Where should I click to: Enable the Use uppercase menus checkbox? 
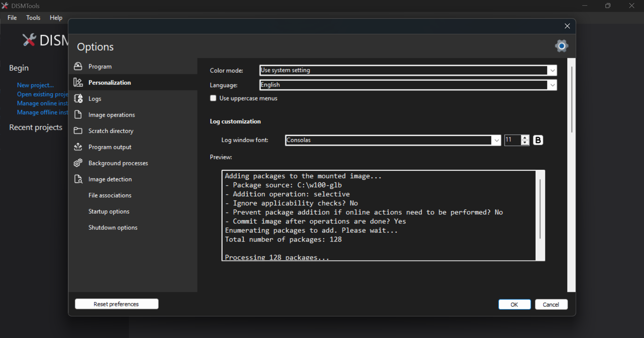(x=213, y=98)
